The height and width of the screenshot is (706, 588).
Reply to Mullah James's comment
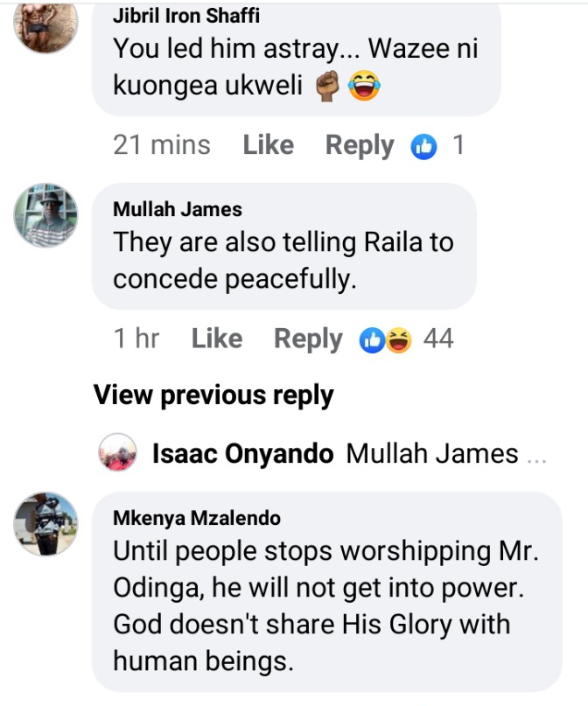coord(308,339)
